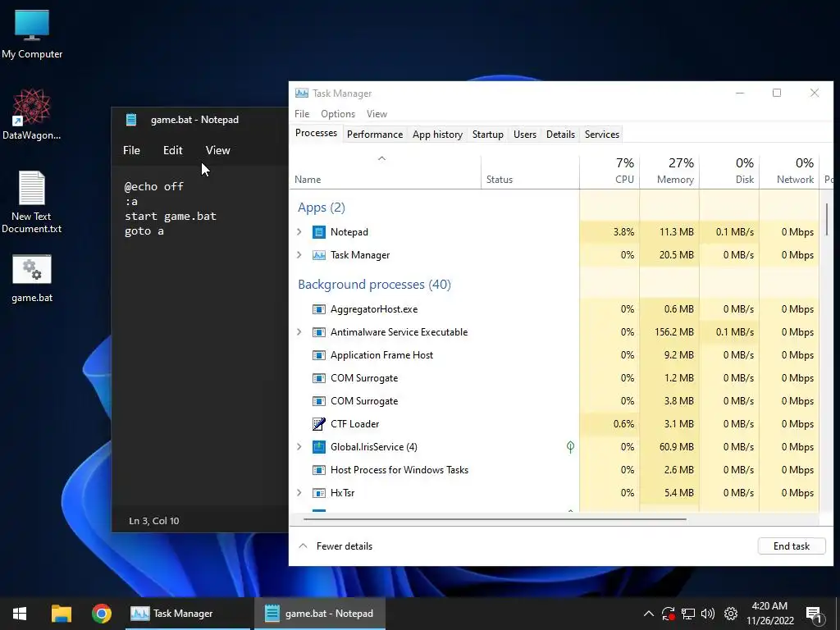Click the End task button
The image size is (840, 630).
(x=792, y=546)
